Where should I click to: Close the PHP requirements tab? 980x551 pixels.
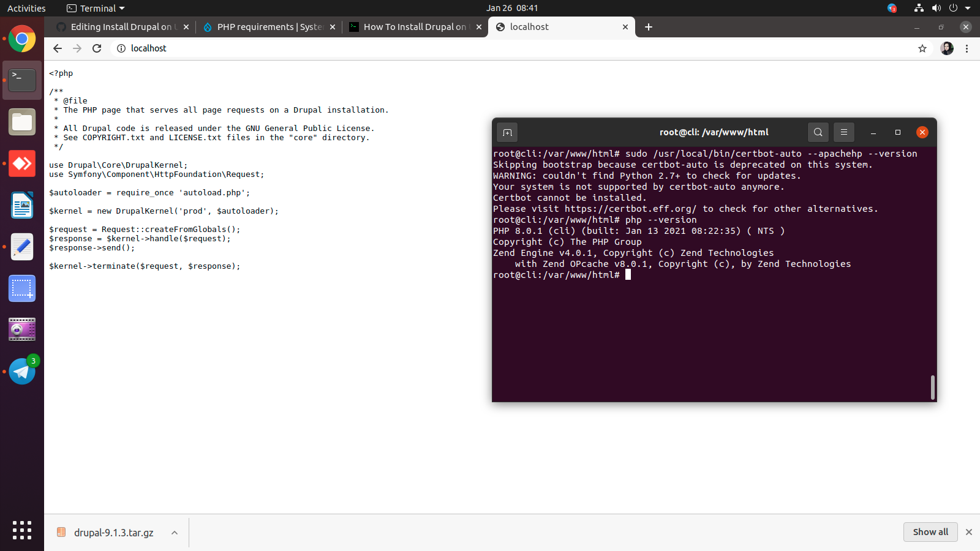[333, 27]
